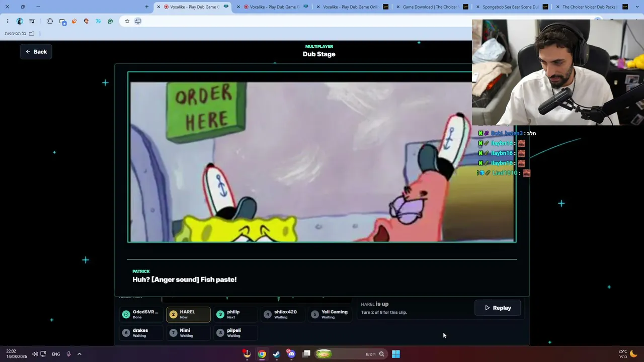Image resolution: width=644 pixels, height=362 pixels.
Task: Open the weather widget showing 25°C
Action: [x=628, y=354]
